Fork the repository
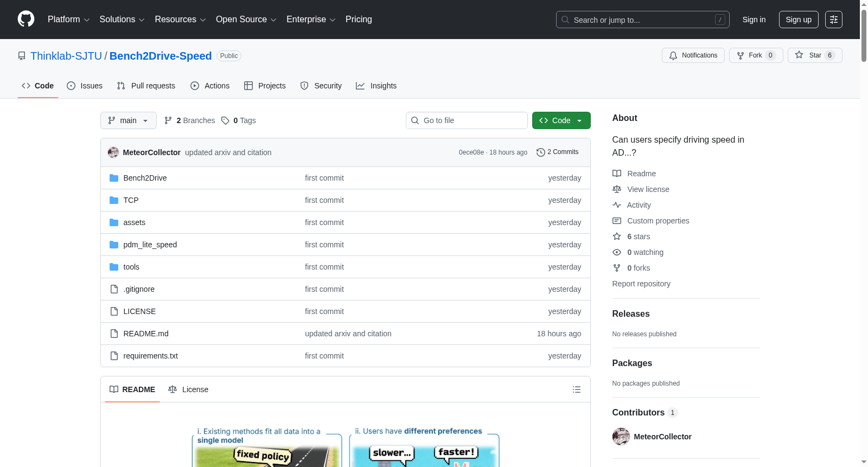 pos(756,55)
